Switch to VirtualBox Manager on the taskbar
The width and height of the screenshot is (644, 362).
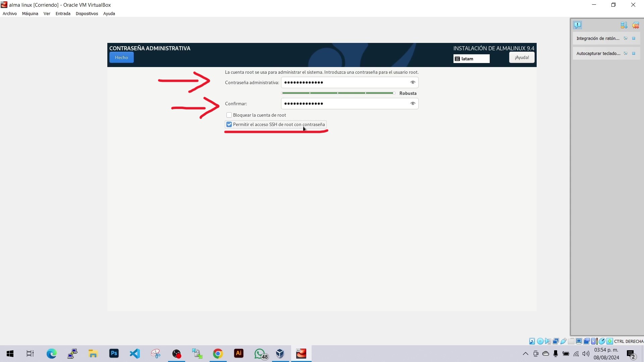(x=280, y=354)
